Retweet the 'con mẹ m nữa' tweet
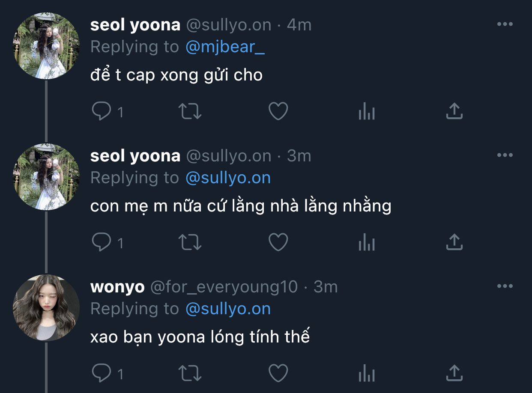The image size is (532, 393). coord(189,242)
